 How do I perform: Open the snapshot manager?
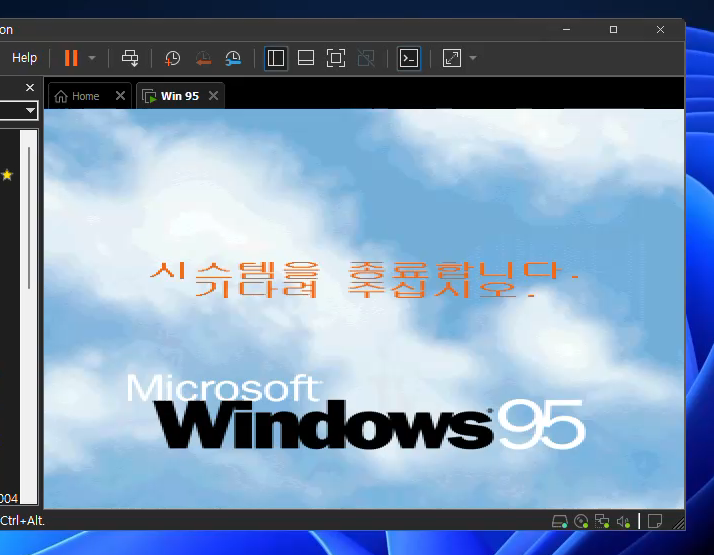coord(233,58)
